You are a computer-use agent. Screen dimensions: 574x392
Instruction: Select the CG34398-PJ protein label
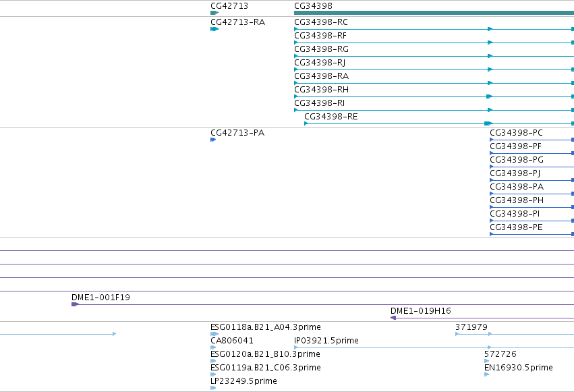pyautogui.click(x=515, y=173)
